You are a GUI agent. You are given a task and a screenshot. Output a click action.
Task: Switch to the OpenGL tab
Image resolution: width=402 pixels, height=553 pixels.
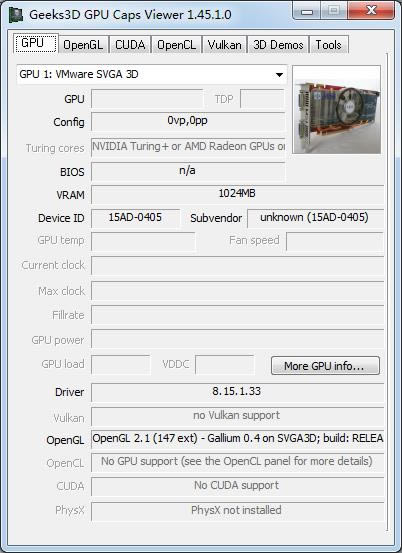[83, 45]
